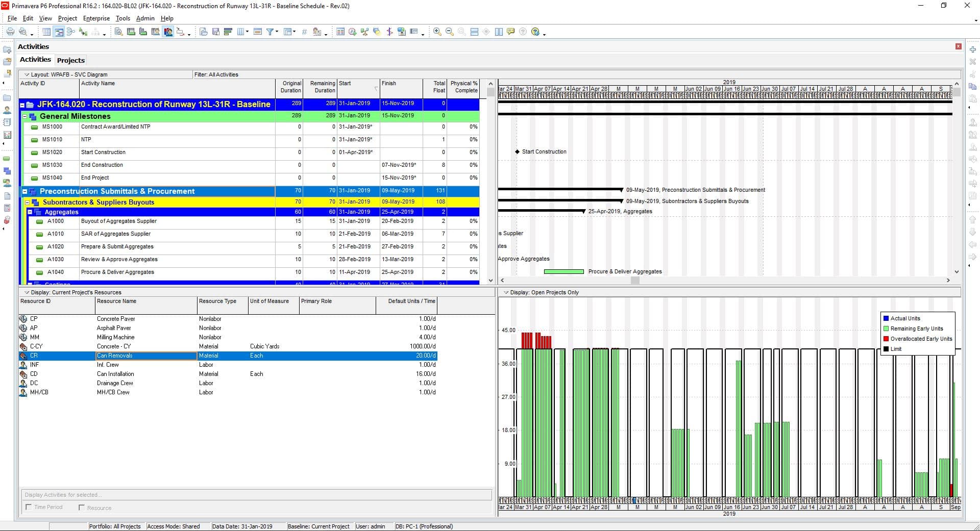Open the Display Open Projects Only dropdown
Viewport: 980px width, 531px height.
[x=506, y=292]
